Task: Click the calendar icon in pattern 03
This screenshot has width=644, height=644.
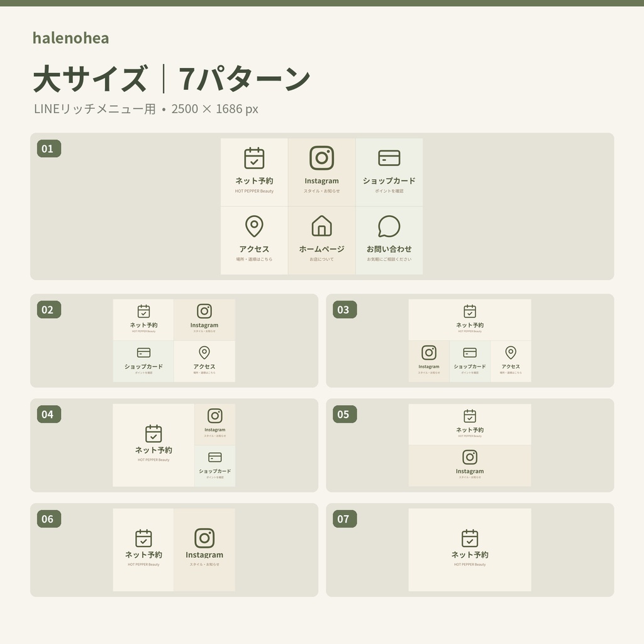Action: pos(470,311)
